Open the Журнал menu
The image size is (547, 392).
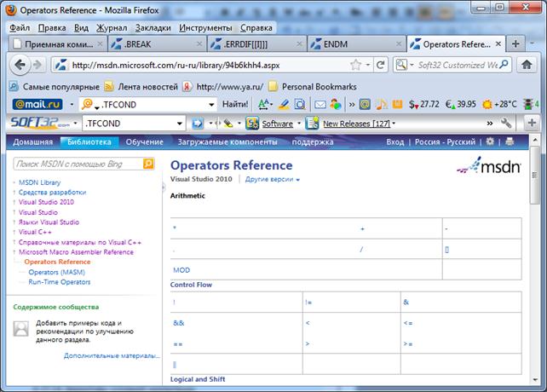pos(112,28)
